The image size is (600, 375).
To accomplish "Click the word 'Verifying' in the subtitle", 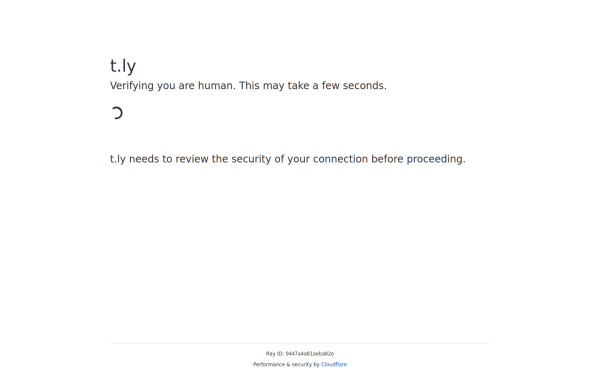I will pyautogui.click(x=132, y=86).
